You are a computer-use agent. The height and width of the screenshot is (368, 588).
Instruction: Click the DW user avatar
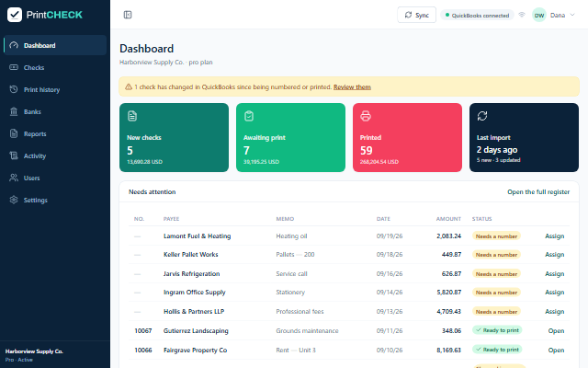click(x=539, y=15)
